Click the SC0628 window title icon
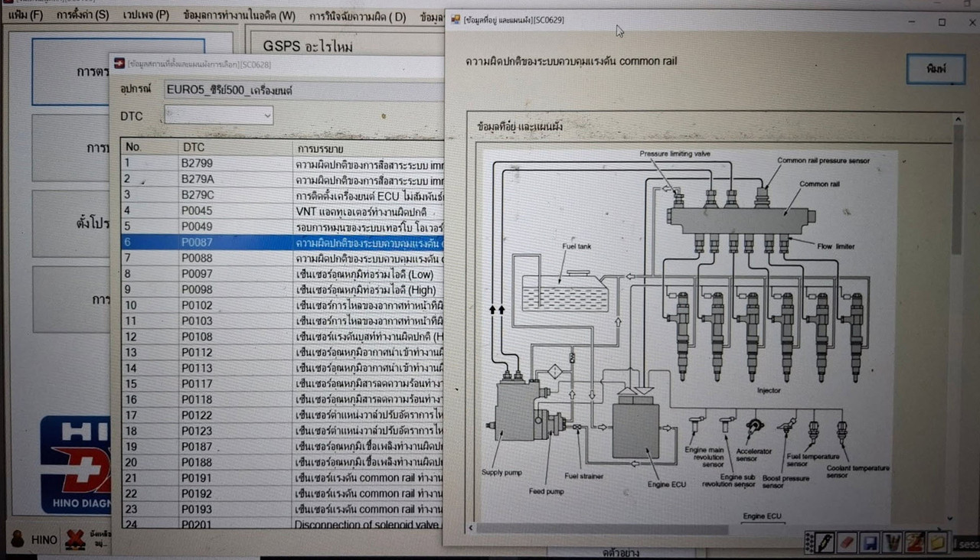980x560 pixels. [119, 64]
